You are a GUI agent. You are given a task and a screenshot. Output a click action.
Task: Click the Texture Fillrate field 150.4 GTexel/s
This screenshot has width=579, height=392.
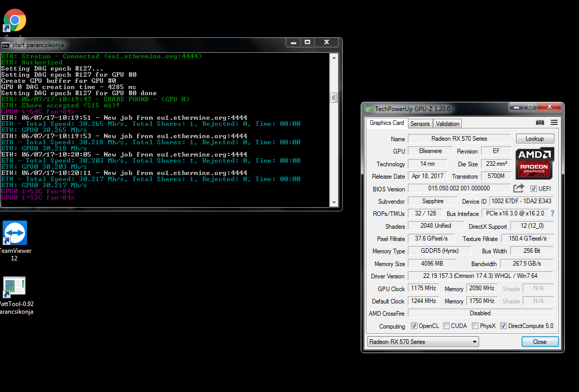click(x=527, y=238)
